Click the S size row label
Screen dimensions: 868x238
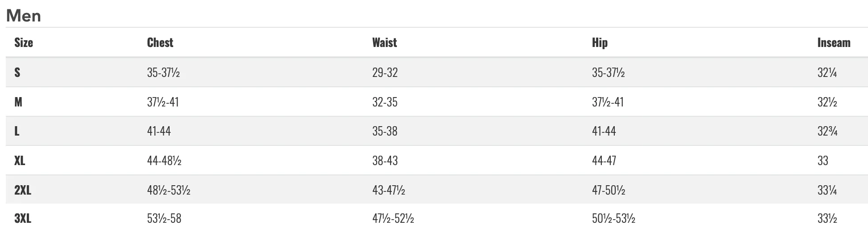[x=17, y=72]
